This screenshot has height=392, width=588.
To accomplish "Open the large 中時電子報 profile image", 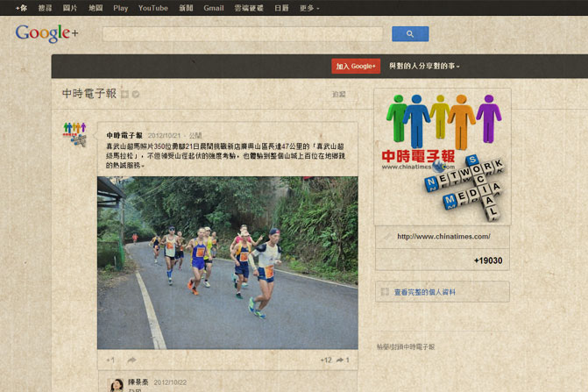I will coord(443,157).
